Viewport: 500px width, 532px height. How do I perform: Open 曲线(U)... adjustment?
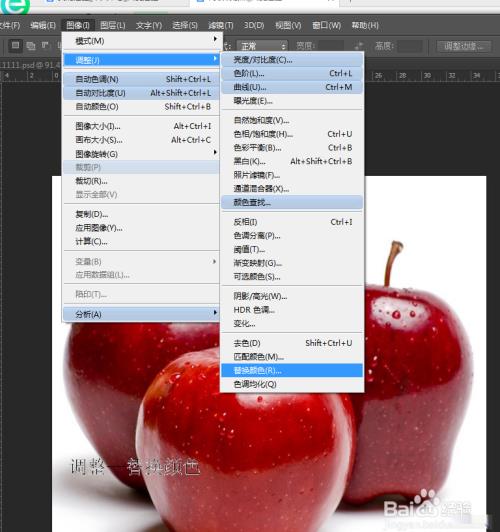tap(292, 87)
